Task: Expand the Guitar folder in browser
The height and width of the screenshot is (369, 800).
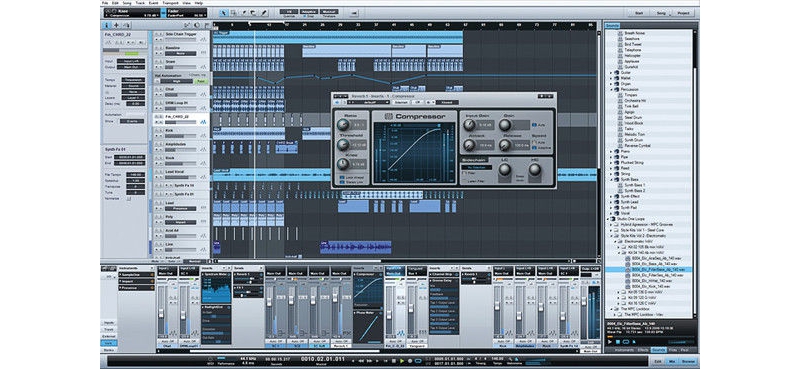Action: point(611,72)
